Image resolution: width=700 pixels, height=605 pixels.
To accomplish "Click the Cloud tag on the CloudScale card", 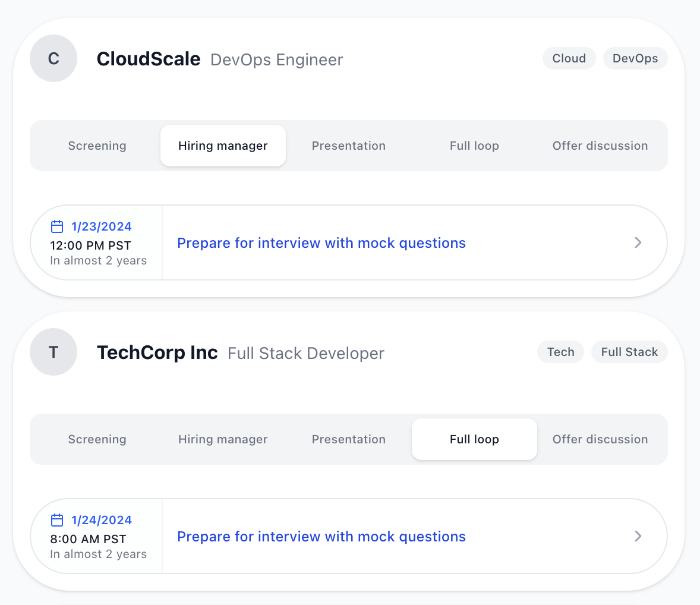I will tap(569, 58).
